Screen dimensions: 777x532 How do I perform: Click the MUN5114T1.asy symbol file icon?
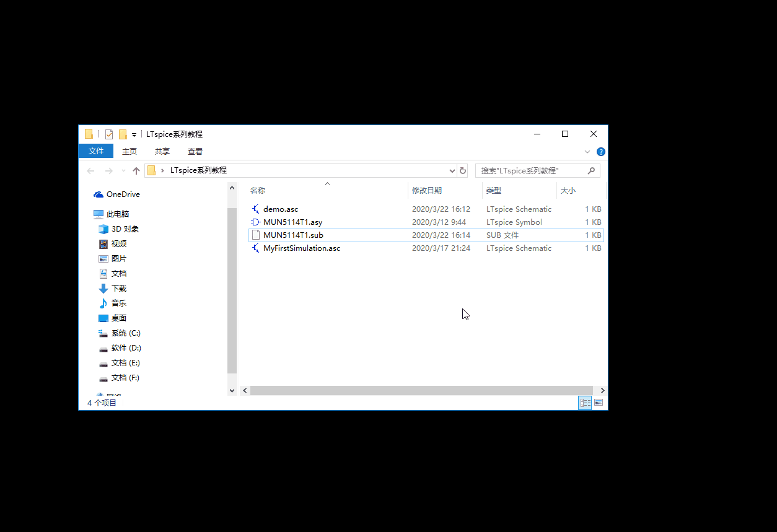click(255, 222)
